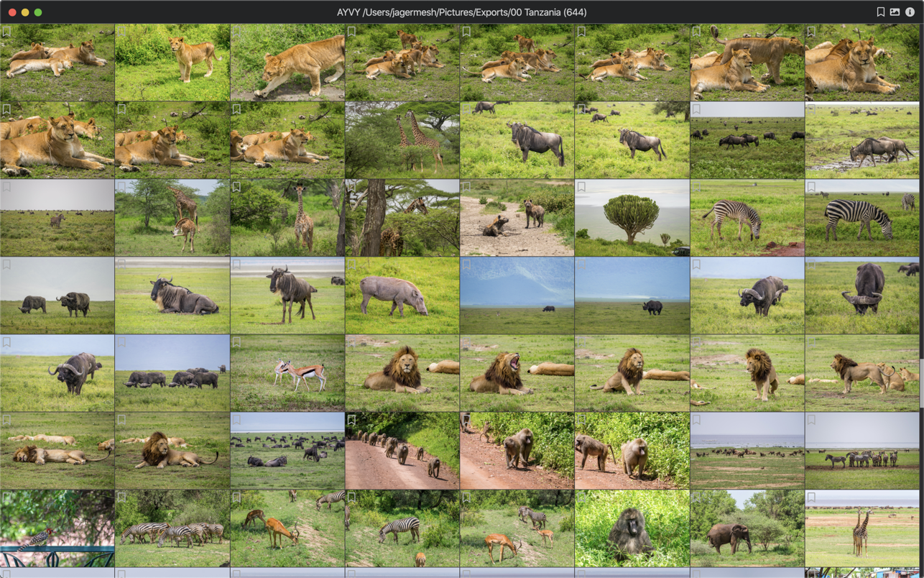924x578 pixels.
Task: Bookmark the hyenas on dirt path photo
Action: click(466, 188)
